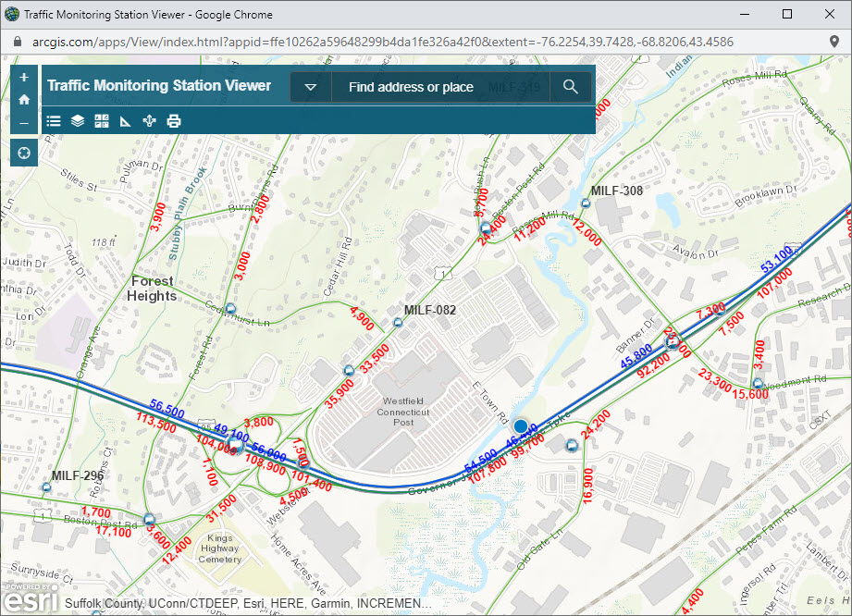Click the location icon in address bar
Screen dimensions: 852x616
click(x=834, y=42)
